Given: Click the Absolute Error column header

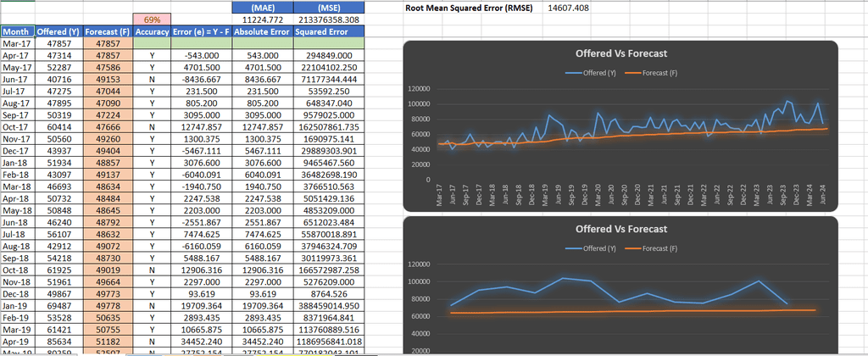Looking at the screenshot, I should pos(262,31).
